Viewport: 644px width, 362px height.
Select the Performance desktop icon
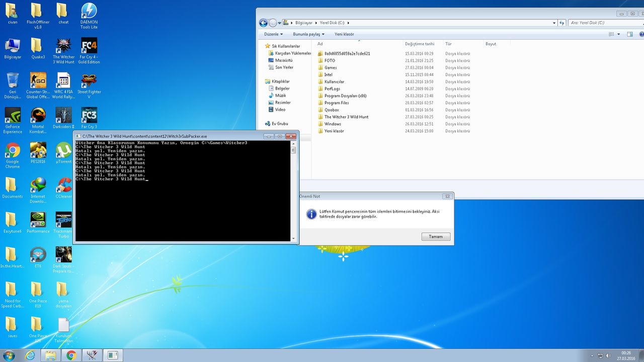coord(38,222)
